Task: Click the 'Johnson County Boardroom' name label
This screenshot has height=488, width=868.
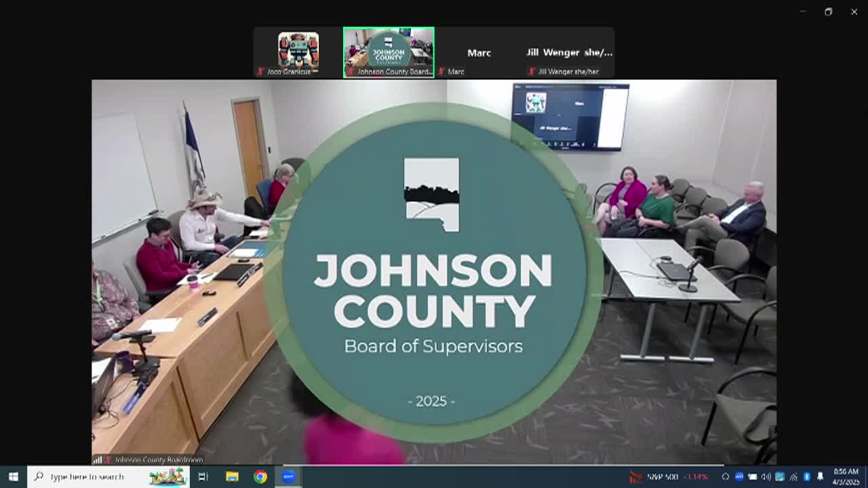Action: [x=159, y=460]
